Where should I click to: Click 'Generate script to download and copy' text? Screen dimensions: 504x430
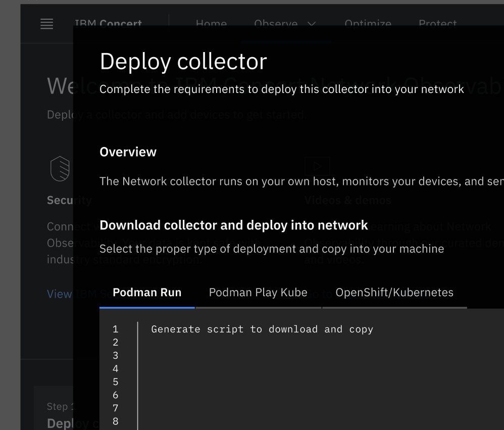pos(262,329)
